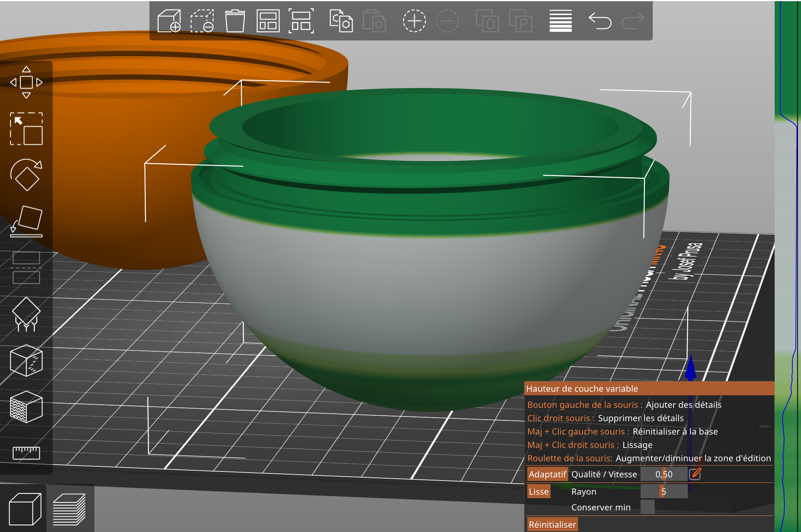Image resolution: width=801 pixels, height=532 pixels.
Task: Select the Measure ruler tool
Action: pyautogui.click(x=26, y=453)
